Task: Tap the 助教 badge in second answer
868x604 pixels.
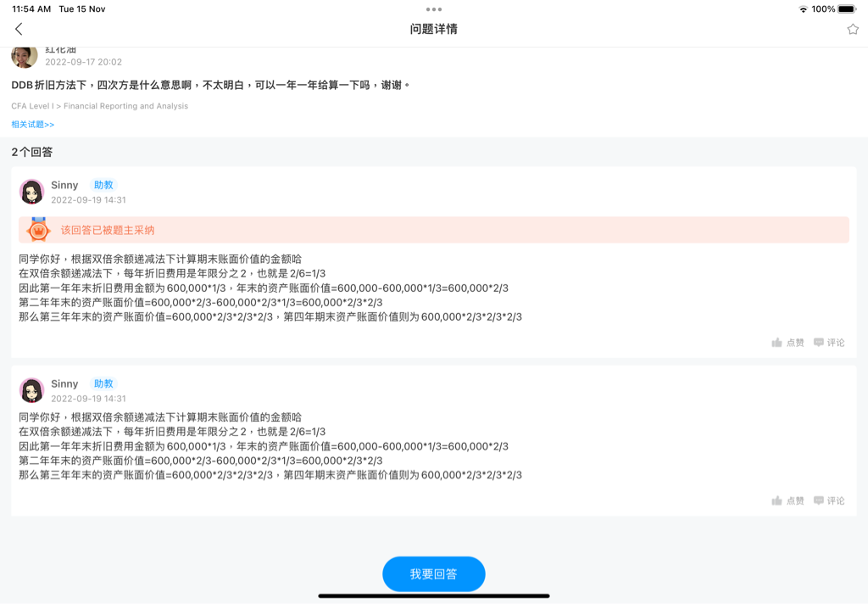Action: (103, 383)
